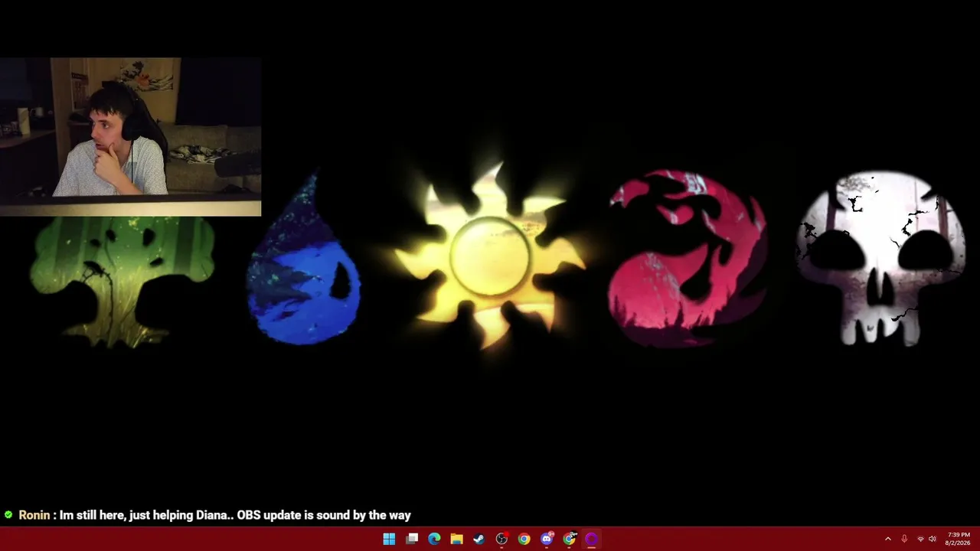Open Discord with the 9+ notification badge

tap(547, 539)
